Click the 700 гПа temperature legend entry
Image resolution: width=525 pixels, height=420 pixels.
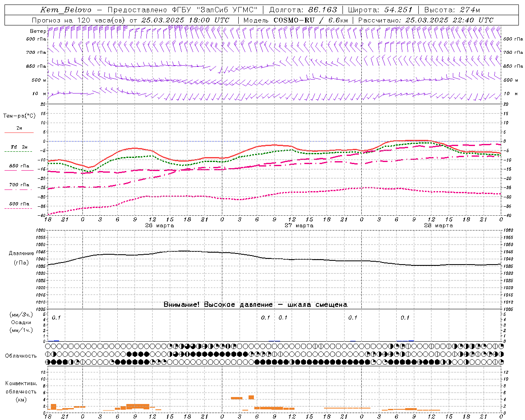coord(19,185)
